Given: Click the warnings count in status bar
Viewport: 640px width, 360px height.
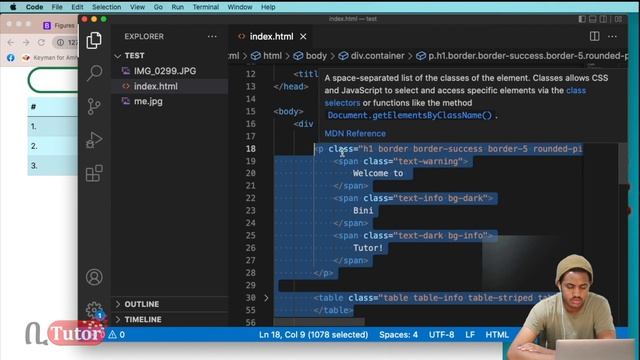Looking at the screenshot, I should [x=117, y=335].
